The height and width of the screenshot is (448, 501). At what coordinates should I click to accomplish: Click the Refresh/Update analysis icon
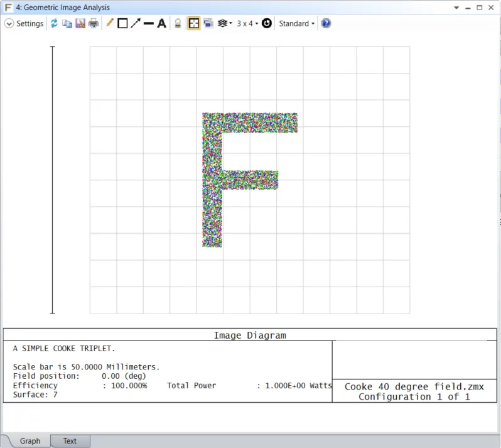tap(54, 23)
